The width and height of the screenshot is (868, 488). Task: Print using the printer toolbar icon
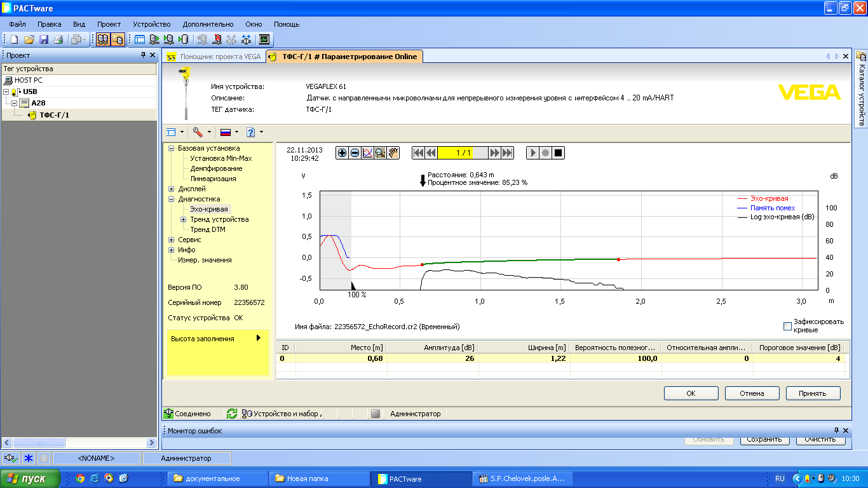pyautogui.click(x=58, y=39)
